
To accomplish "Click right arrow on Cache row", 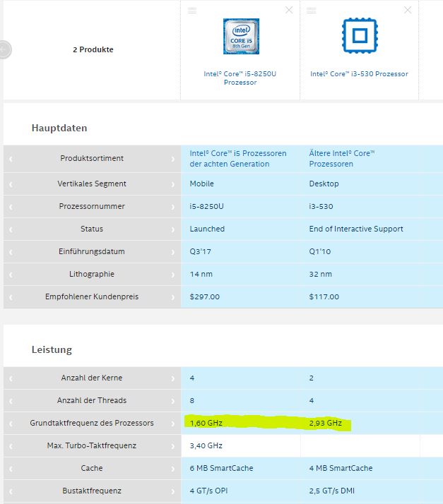I will pyautogui.click(x=173, y=469).
